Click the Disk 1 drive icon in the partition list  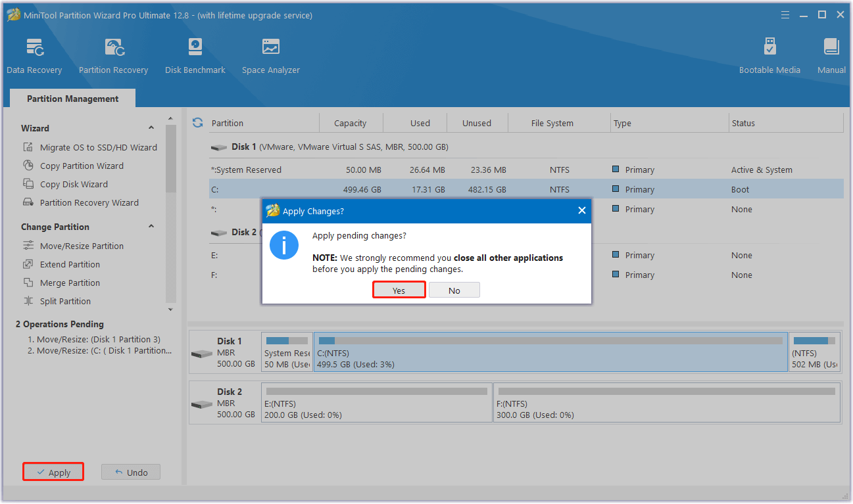pos(218,147)
